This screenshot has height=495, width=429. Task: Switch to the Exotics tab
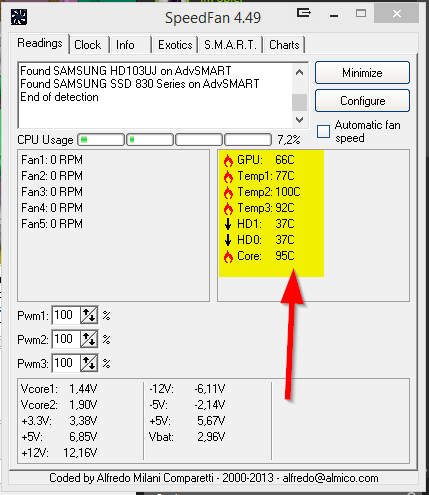click(175, 45)
